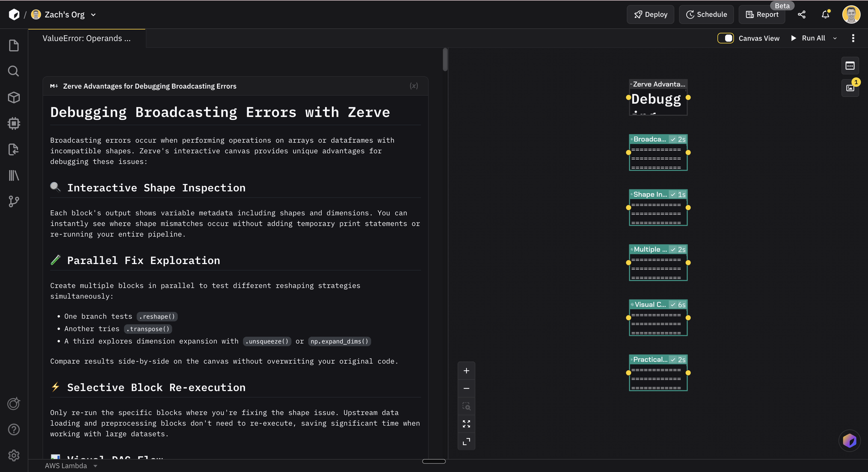
Task: Open the git branch icon in sidebar
Action: coord(14,201)
